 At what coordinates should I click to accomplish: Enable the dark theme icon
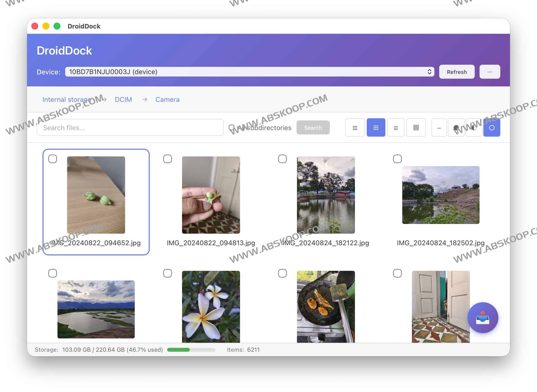(456, 127)
